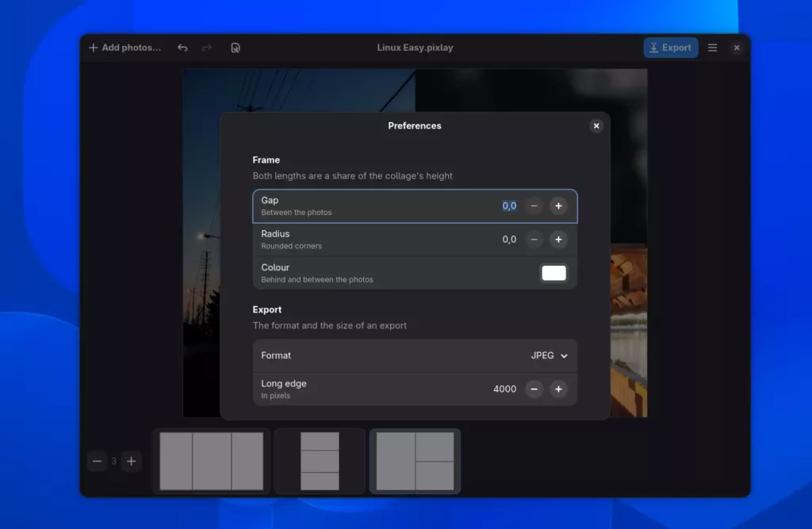Select the three stacked rows layout thumbnail
Image resolution: width=812 pixels, height=529 pixels.
click(320, 461)
